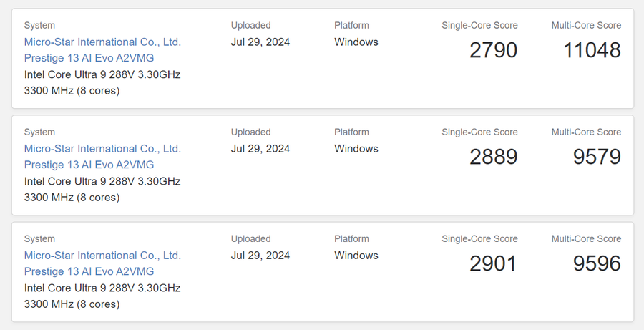Click the upload date in the 2901 result

(x=260, y=256)
